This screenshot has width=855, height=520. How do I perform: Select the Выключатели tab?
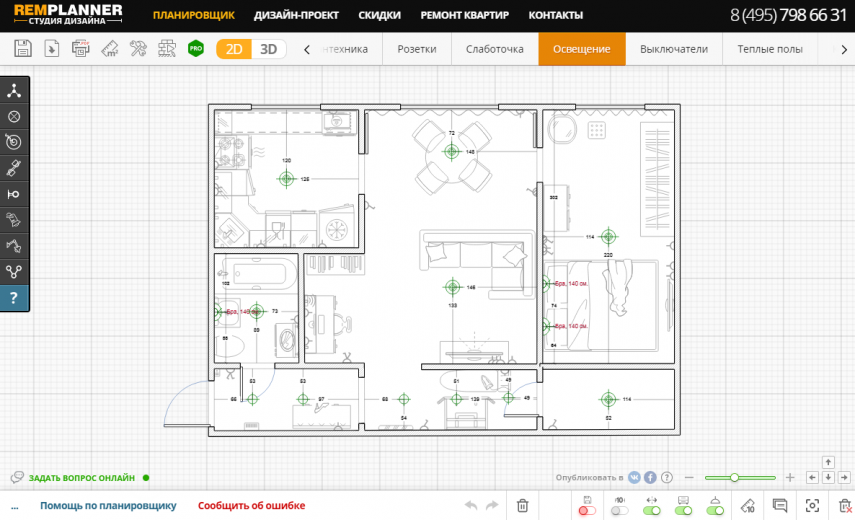[x=673, y=49]
